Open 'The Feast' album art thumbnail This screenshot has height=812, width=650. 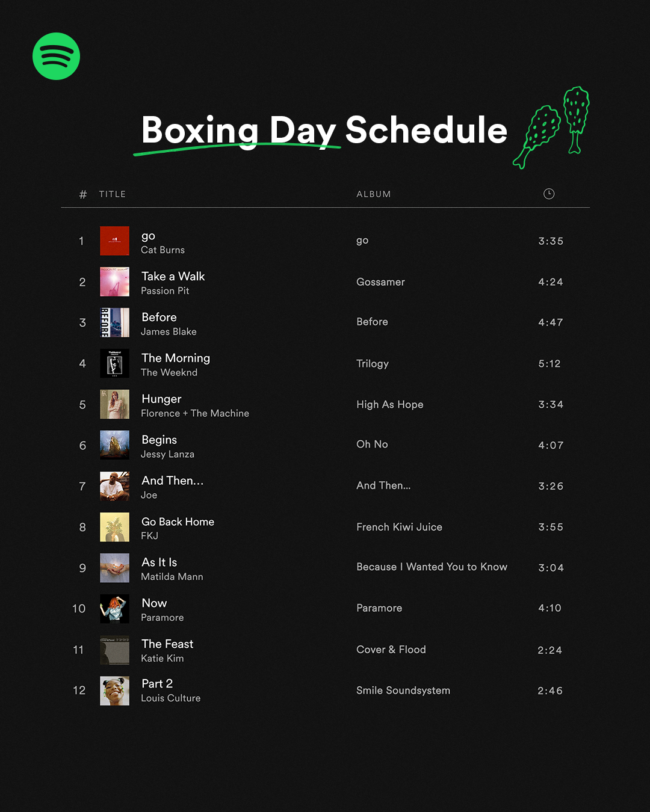click(x=114, y=650)
